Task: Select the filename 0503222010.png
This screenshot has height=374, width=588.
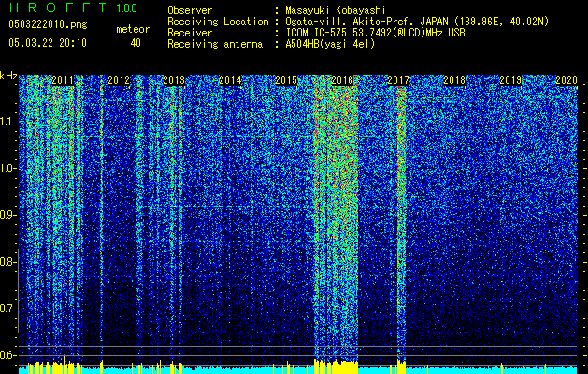Action: click(48, 25)
